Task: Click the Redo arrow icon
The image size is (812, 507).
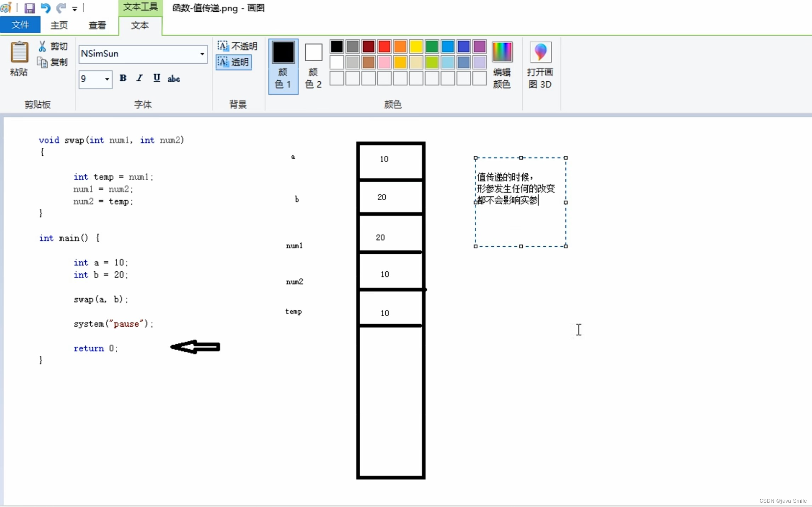Action: (61, 8)
